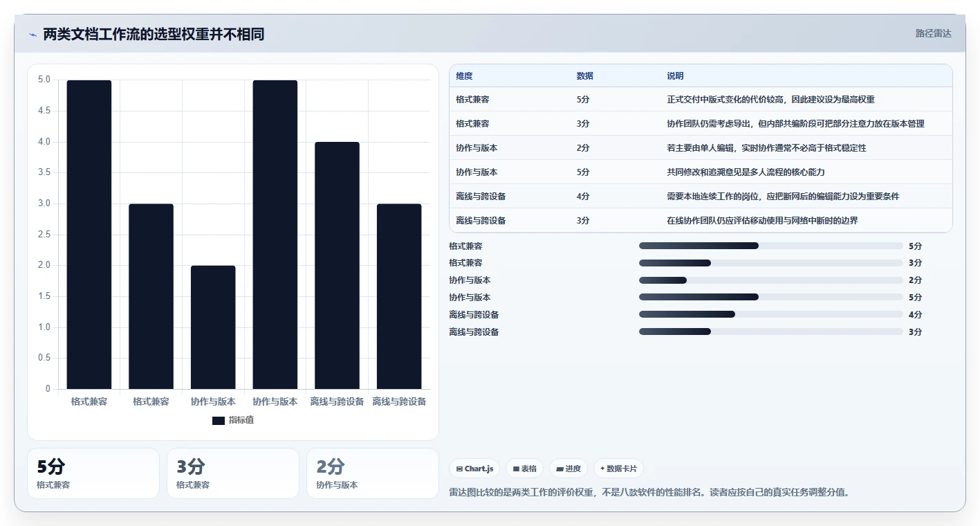Open the 2分 协作与版本 data card
The height and width of the screenshot is (526, 980).
(x=373, y=473)
